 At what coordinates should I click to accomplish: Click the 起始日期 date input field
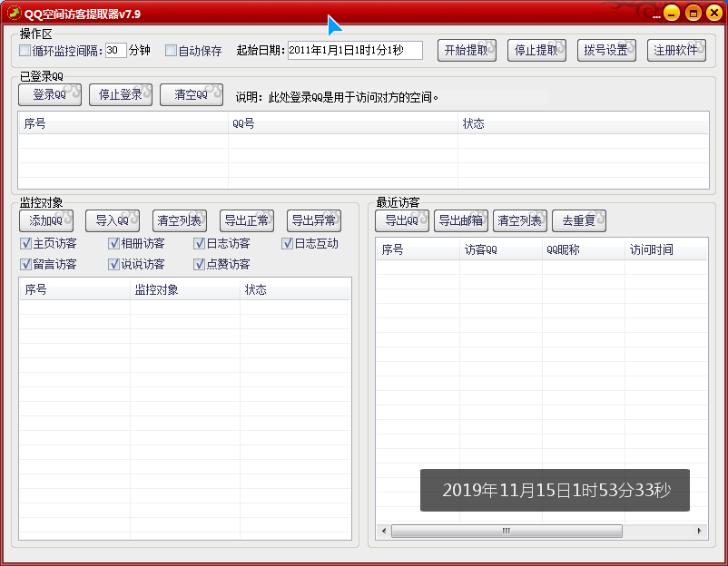click(x=355, y=50)
